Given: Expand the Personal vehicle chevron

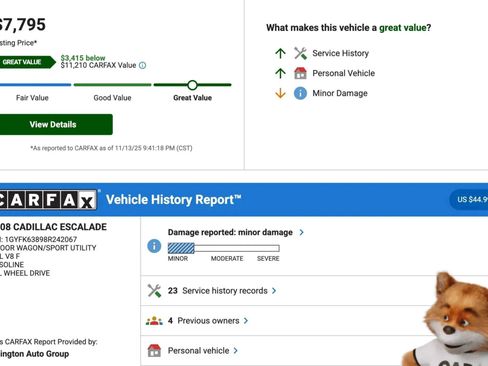Looking at the screenshot, I should (x=236, y=351).
